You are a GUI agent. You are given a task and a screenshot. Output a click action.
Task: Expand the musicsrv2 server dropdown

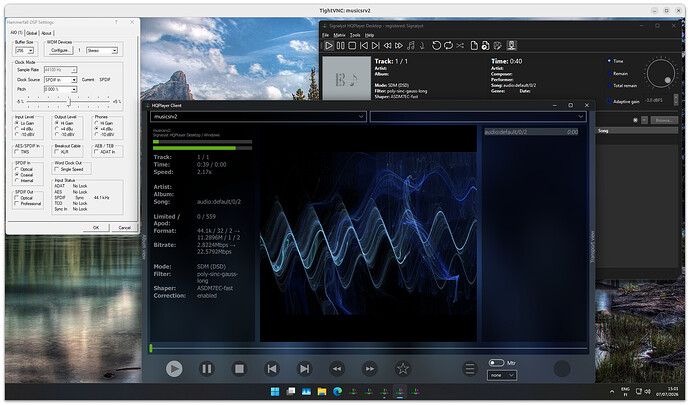(x=258, y=117)
